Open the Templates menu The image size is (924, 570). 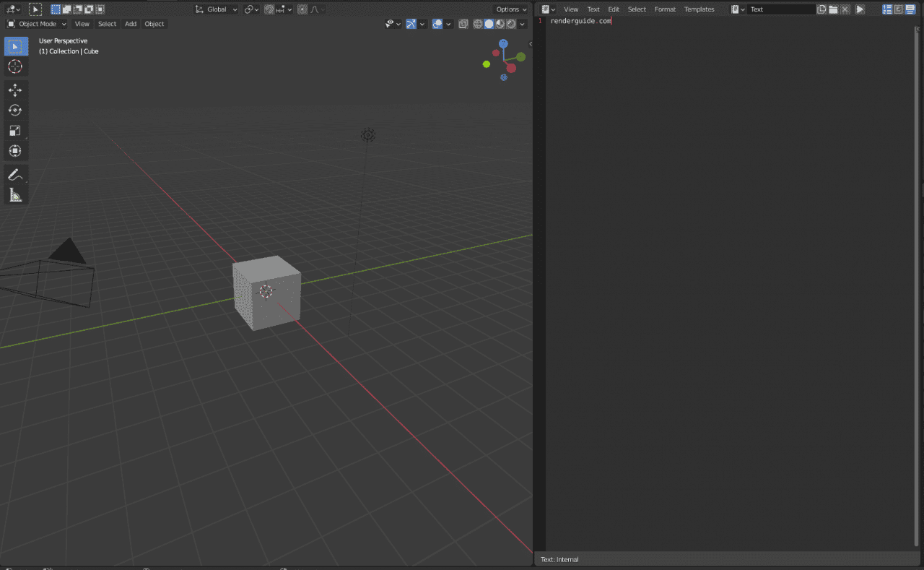pos(699,9)
